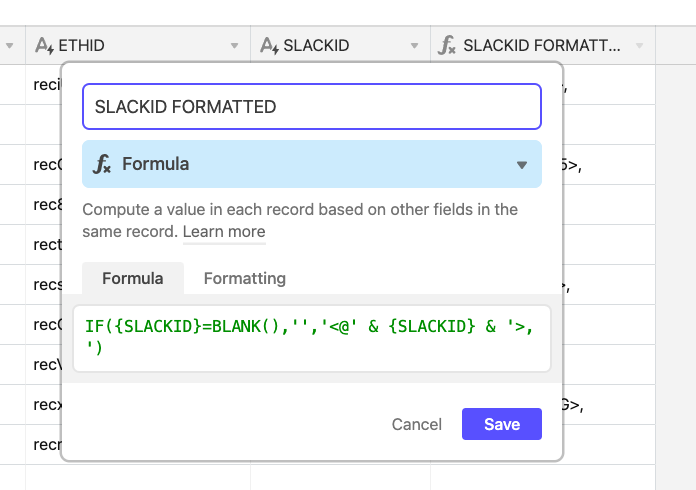Viewport: 696px width, 490px height.
Task: Select the SLACKID FORMATT... column header label
Action: [542, 45]
